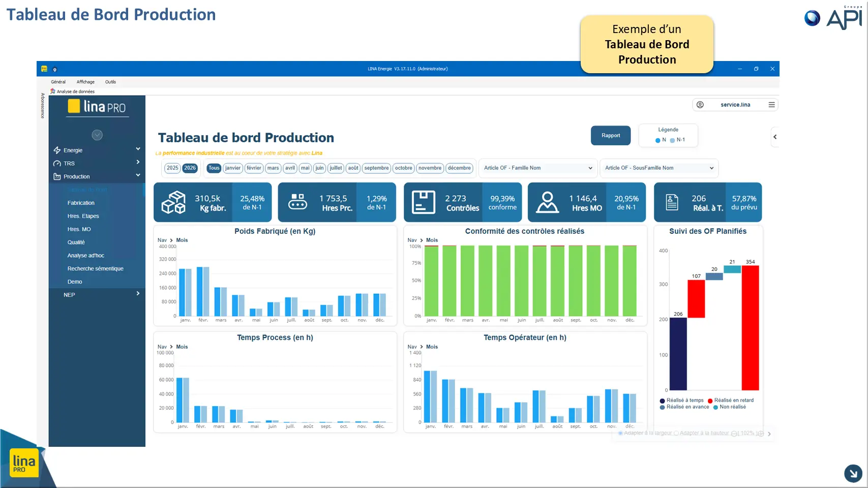
Task: Open the hamburger menu next to service.lina
Action: (x=771, y=105)
